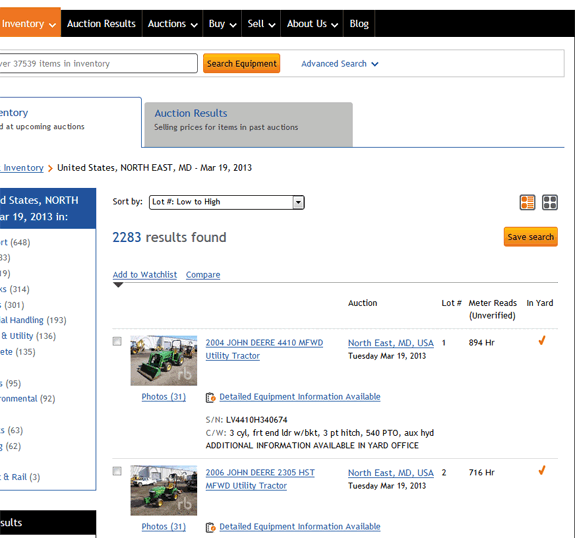Filter by category with (301) items
The height and width of the screenshot is (538, 575).
pyautogui.click(x=12, y=305)
